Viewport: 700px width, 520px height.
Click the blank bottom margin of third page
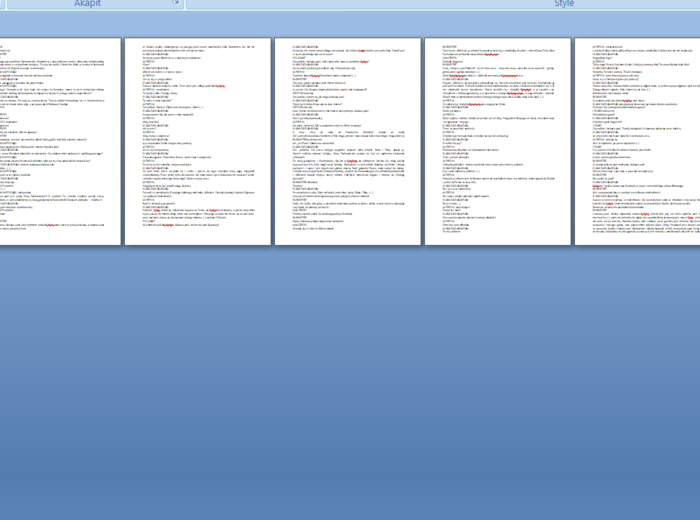pos(347,238)
